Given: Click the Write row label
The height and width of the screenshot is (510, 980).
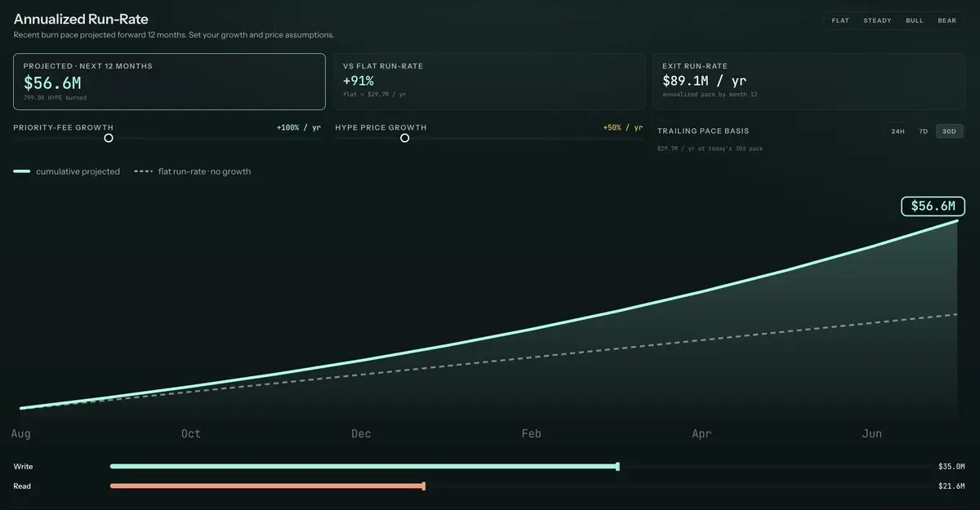Looking at the screenshot, I should coord(23,467).
